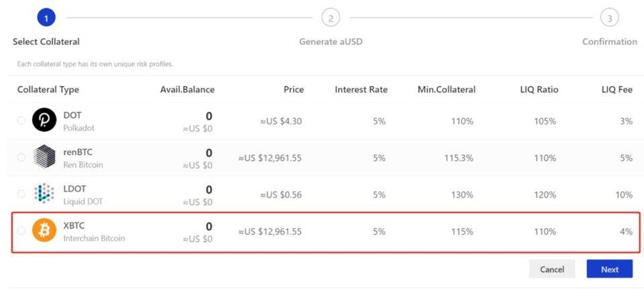This screenshot has width=644, height=289.
Task: Select the LDOT collateral radio button
Action: (21, 194)
